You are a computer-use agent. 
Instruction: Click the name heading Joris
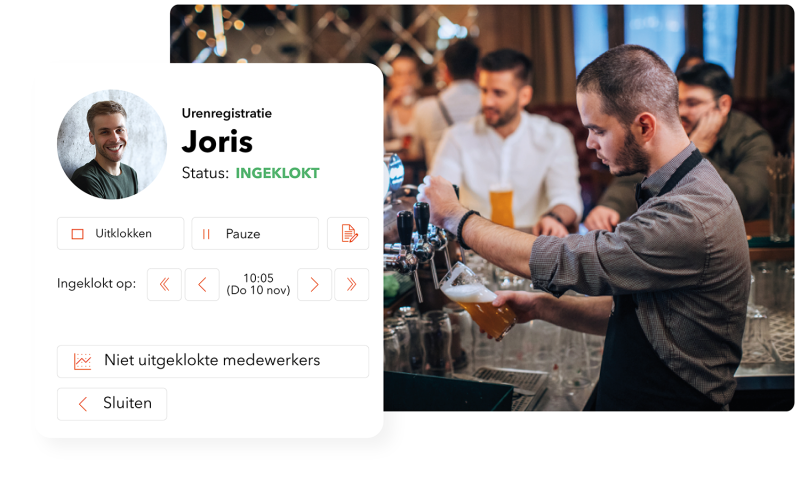click(x=217, y=142)
